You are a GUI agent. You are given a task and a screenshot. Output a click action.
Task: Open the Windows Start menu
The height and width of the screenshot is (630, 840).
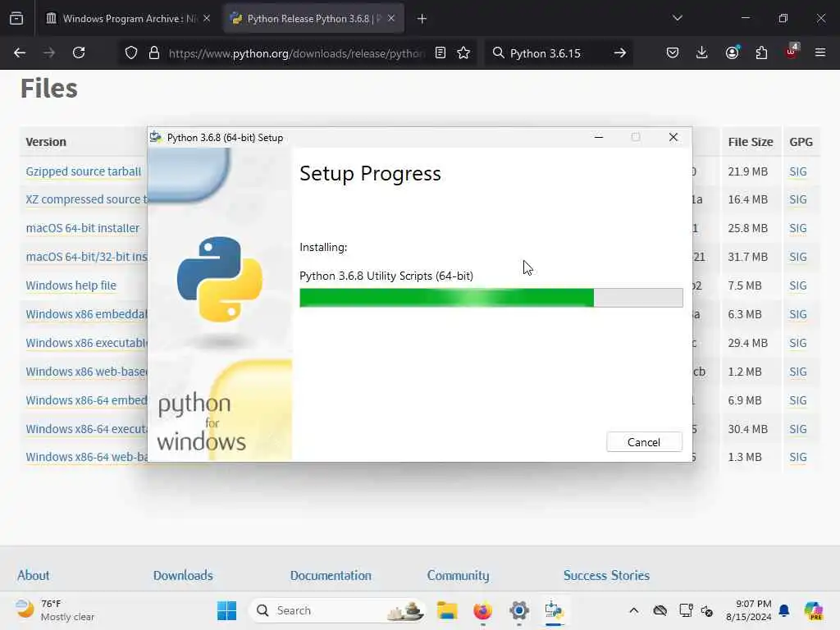click(x=226, y=610)
